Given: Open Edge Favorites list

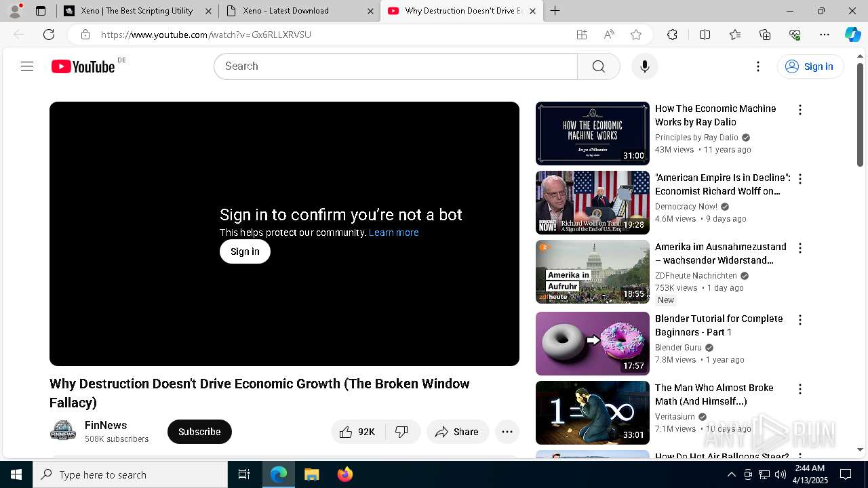Looking at the screenshot, I should pyautogui.click(x=735, y=35).
